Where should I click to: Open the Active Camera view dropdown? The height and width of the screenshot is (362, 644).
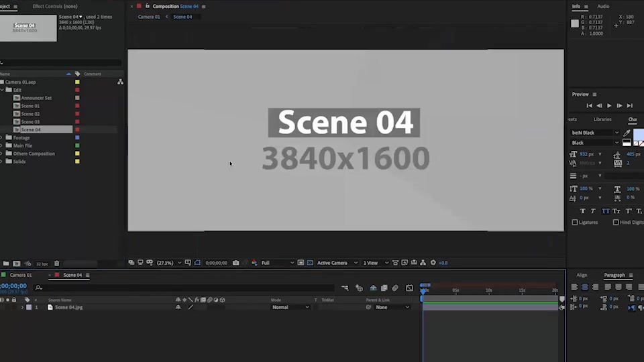tap(337, 263)
